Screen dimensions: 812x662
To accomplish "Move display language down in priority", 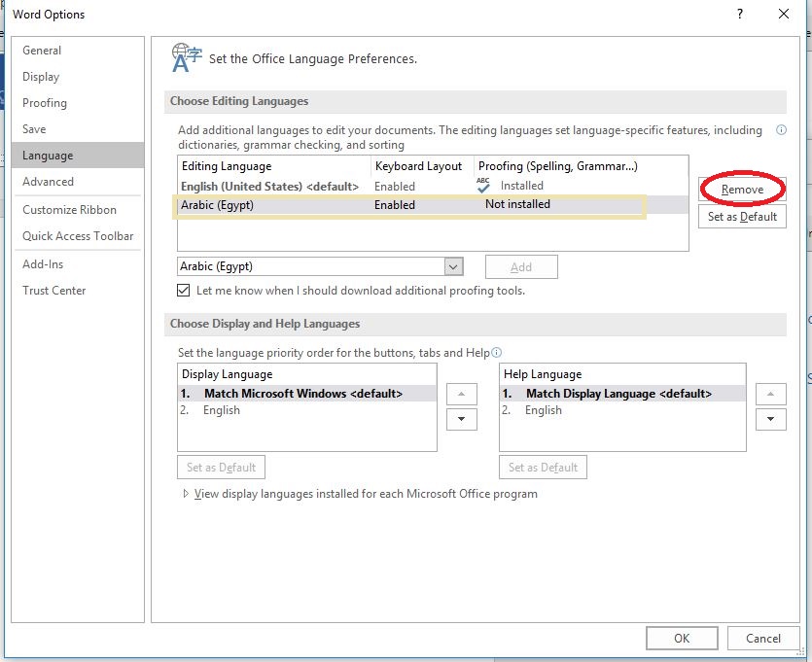I will (x=461, y=419).
